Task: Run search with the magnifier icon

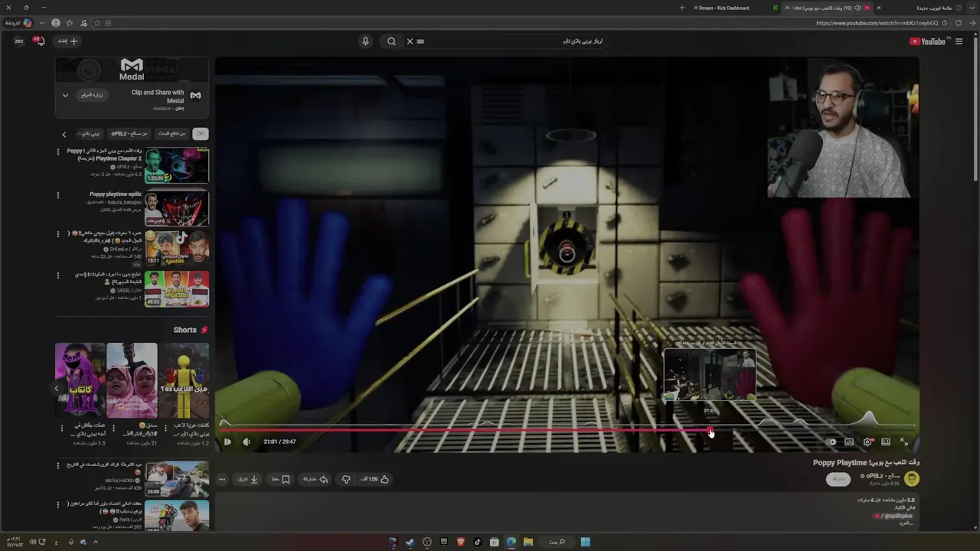Action: coord(391,41)
